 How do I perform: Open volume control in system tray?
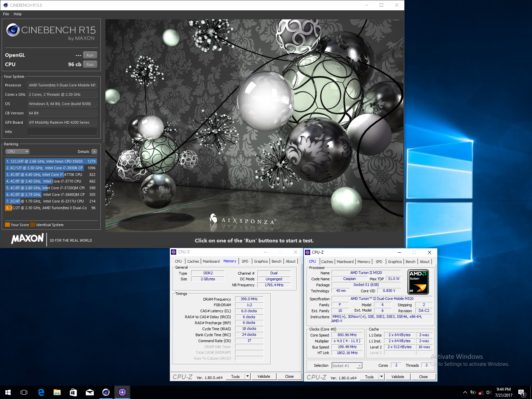[x=489, y=392]
